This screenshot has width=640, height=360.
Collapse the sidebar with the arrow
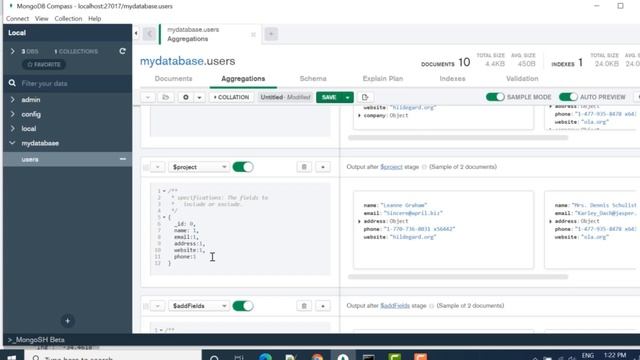click(x=136, y=33)
